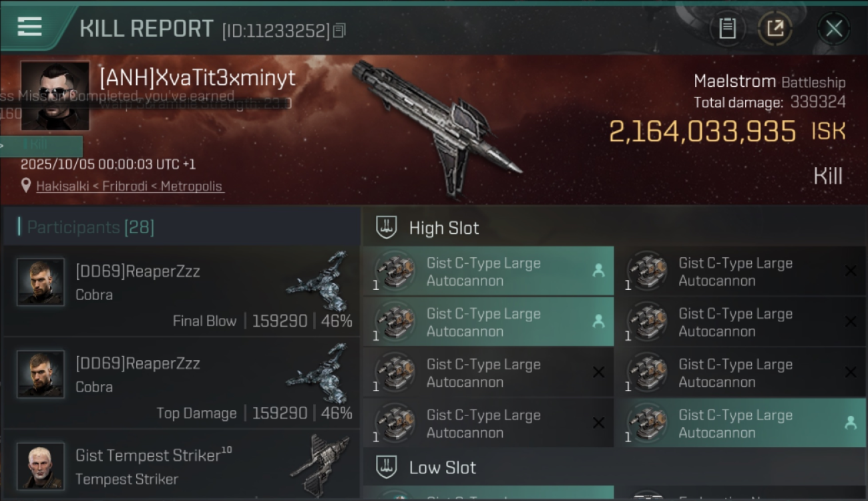The image size is (868, 501).
Task: Select ReaperZzz Top Damage entry
Action: tap(182, 383)
